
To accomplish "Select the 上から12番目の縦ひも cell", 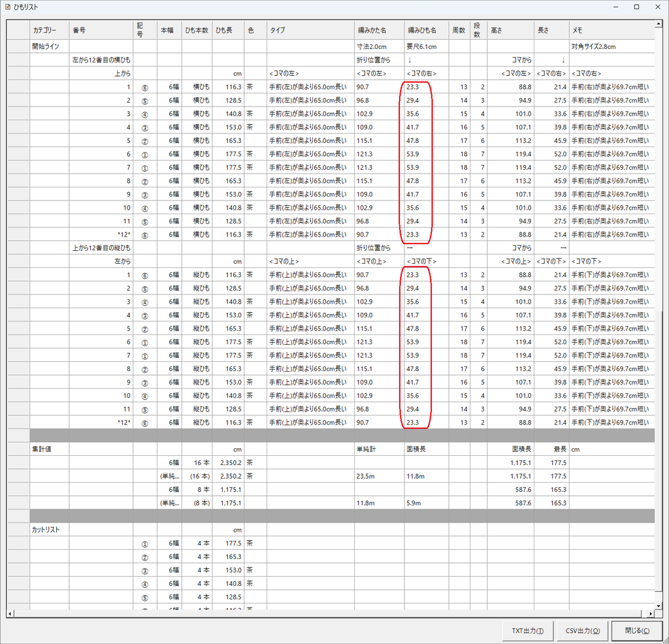I will coord(101,248).
